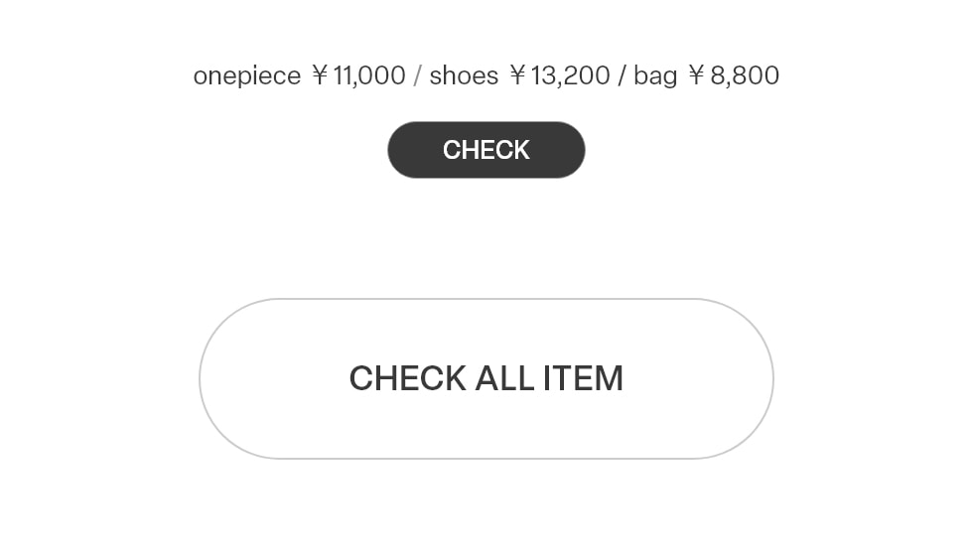Click the word onepiece

click(246, 75)
